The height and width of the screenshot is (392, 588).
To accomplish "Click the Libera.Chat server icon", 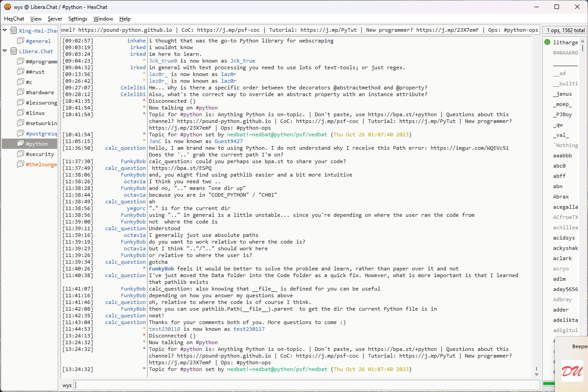I will 14,51.
